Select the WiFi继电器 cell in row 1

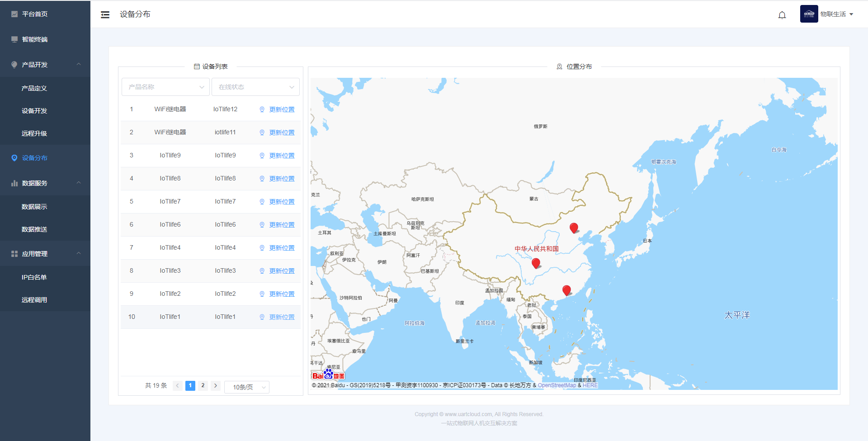pyautogui.click(x=170, y=109)
